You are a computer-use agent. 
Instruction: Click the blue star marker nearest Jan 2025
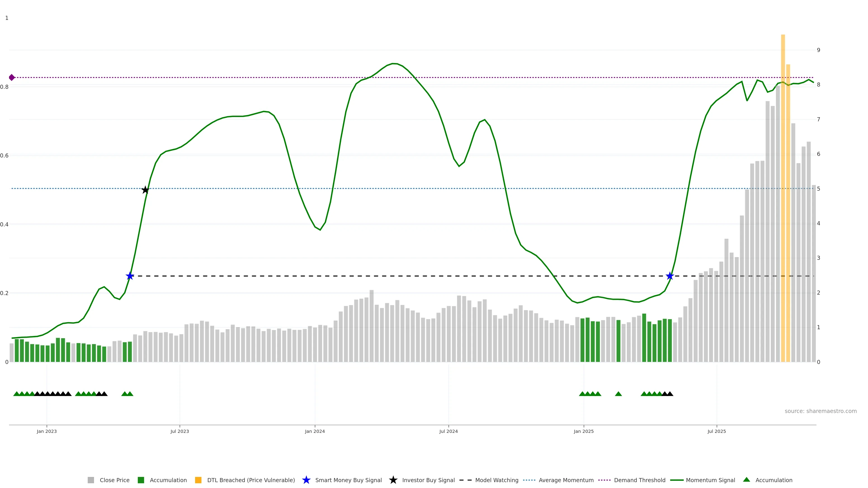click(670, 276)
